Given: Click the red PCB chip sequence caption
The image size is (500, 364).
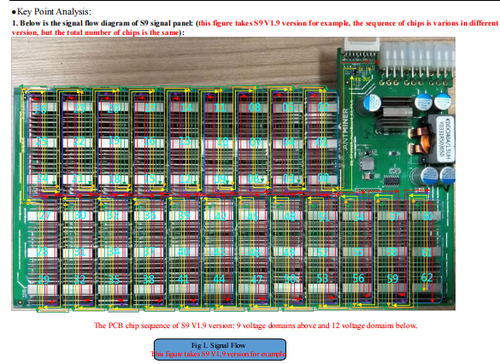Looking at the screenshot, I should click(255, 325).
